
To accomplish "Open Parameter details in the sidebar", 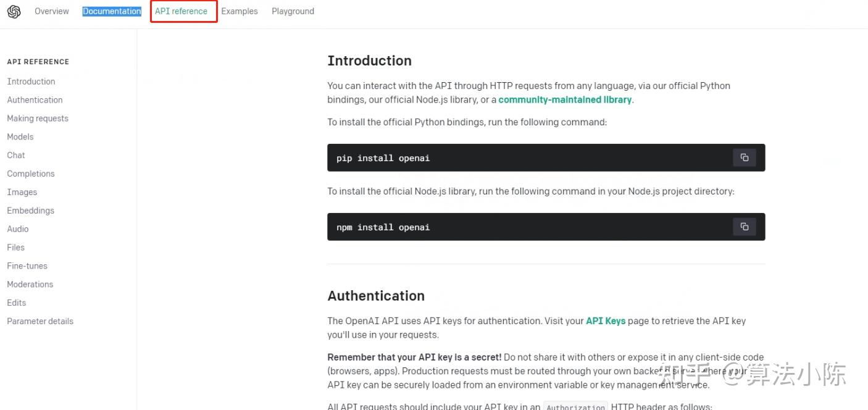I will pos(40,321).
